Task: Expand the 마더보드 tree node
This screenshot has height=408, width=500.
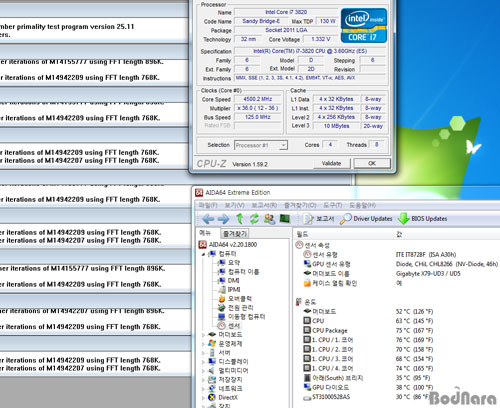Action: [x=203, y=335]
